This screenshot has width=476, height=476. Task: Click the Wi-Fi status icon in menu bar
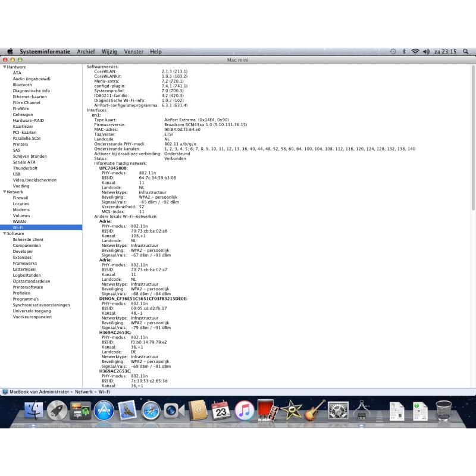415,51
